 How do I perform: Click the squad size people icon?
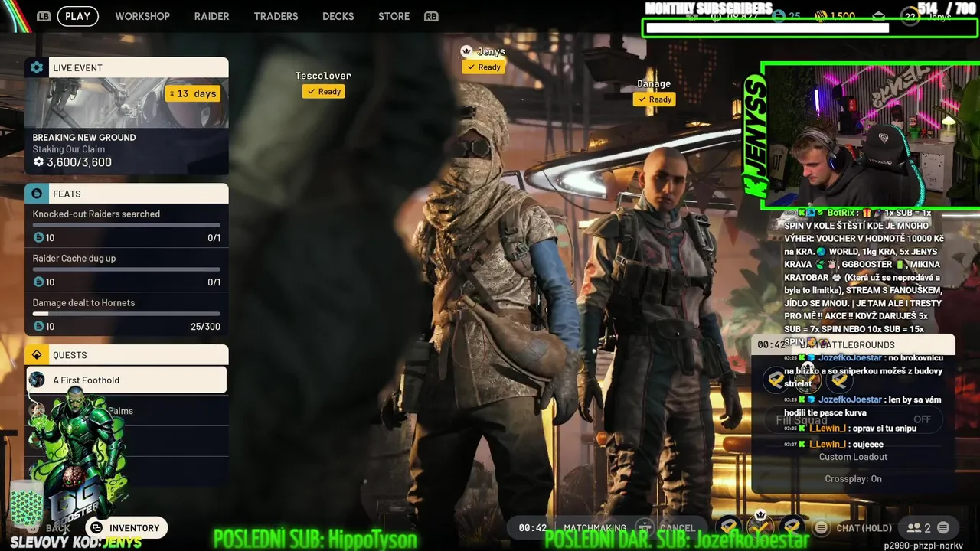913,527
